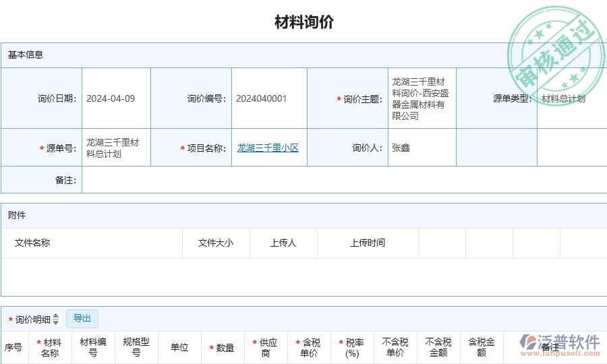Click the 询价日期 value 2024-04-09

click(x=111, y=98)
